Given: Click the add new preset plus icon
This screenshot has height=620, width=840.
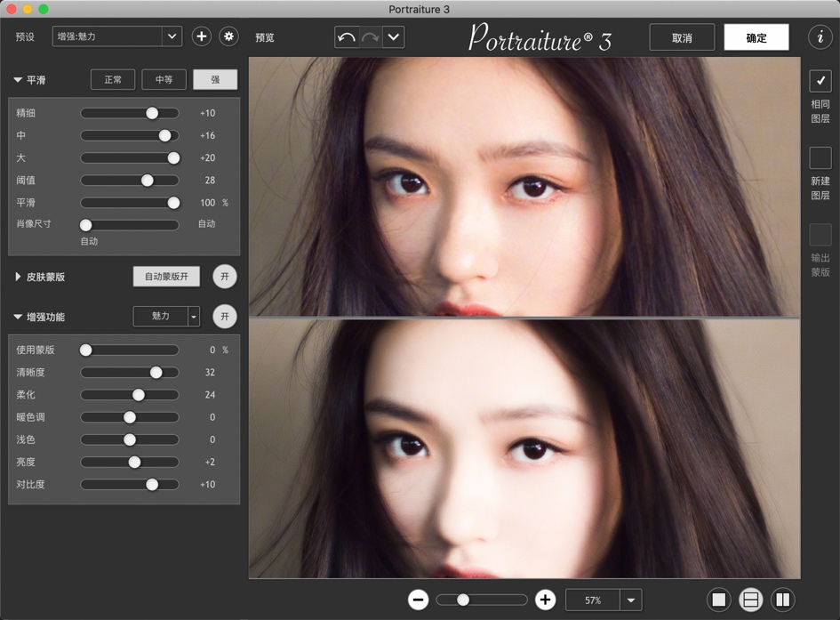Looking at the screenshot, I should click(x=202, y=36).
